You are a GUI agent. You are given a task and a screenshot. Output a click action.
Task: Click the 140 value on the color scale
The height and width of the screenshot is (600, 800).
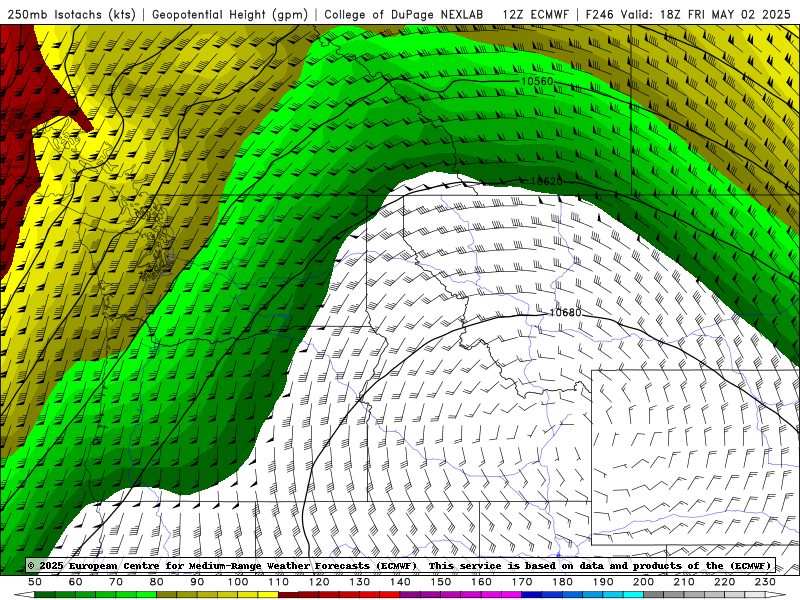click(400, 582)
